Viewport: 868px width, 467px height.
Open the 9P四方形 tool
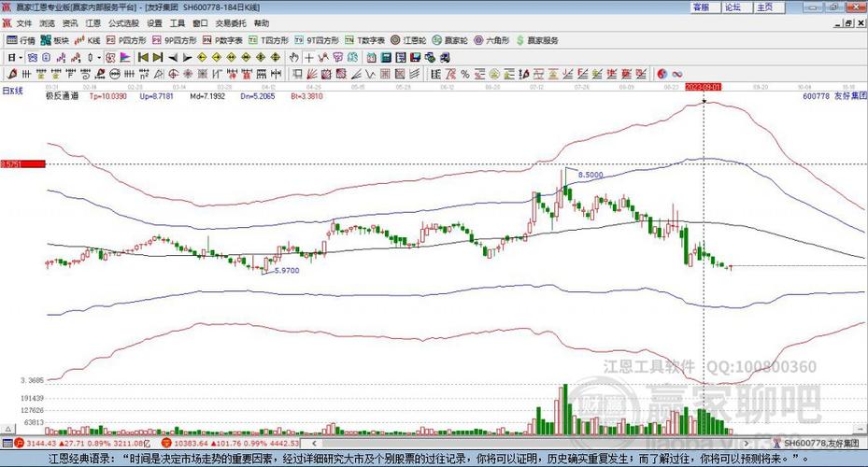point(175,40)
